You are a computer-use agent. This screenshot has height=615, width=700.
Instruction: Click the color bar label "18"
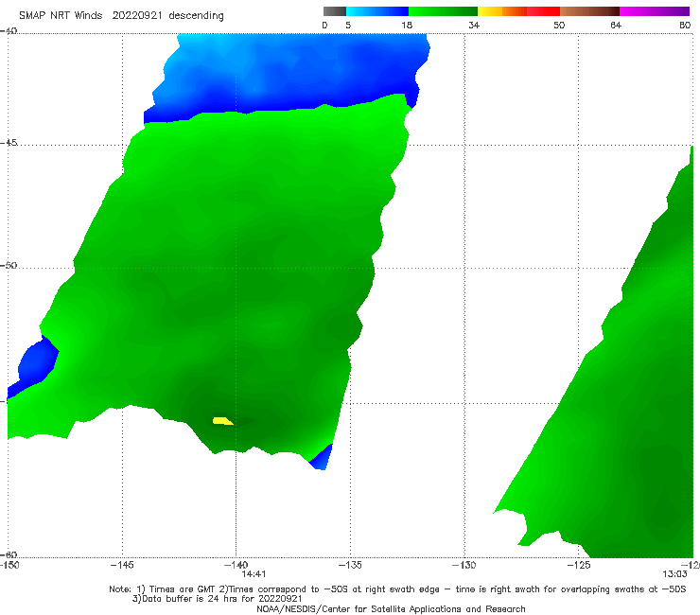407,25
